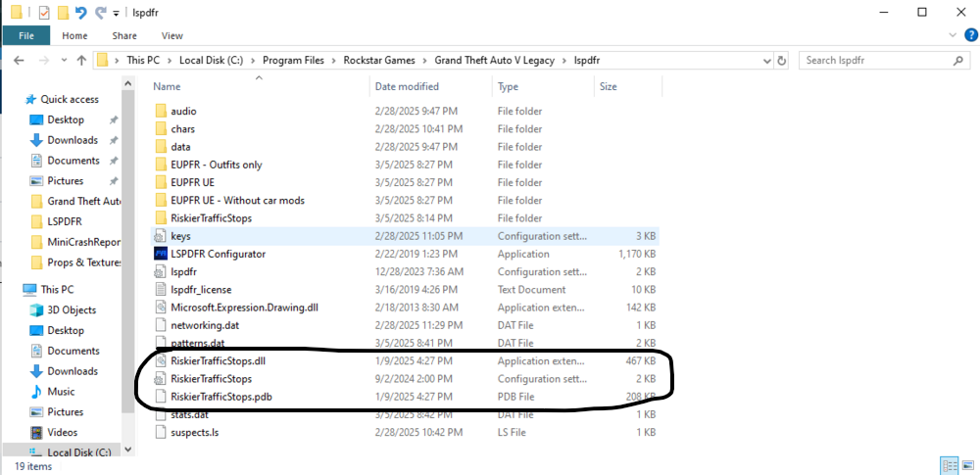Viewport: 980px width, 475px height.
Task: Select the RiskierTrafficStops folder
Action: [x=212, y=218]
